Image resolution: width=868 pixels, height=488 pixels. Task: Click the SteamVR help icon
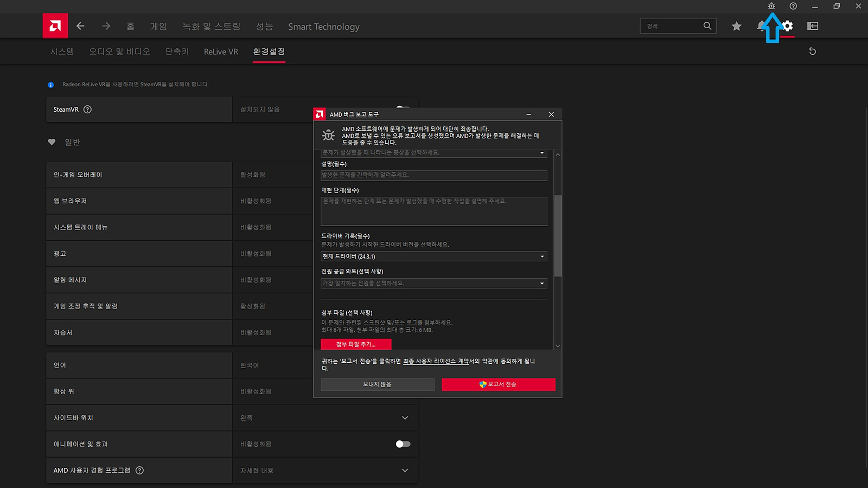[87, 110]
